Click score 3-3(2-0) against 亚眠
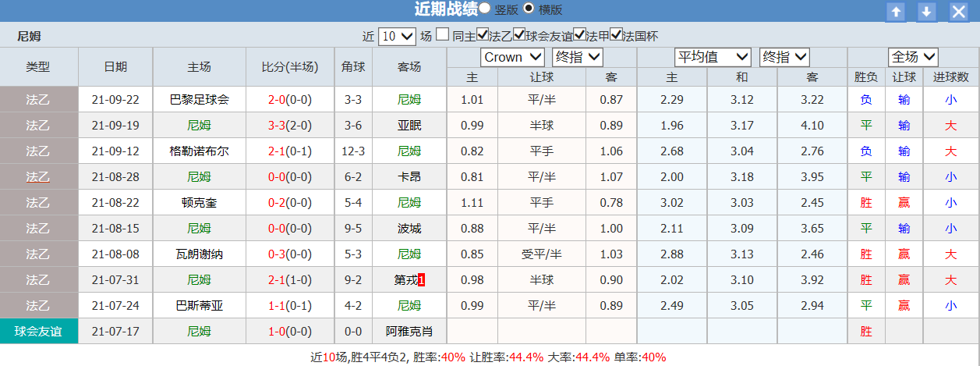Image resolution: width=980 pixels, height=366 pixels. click(290, 126)
